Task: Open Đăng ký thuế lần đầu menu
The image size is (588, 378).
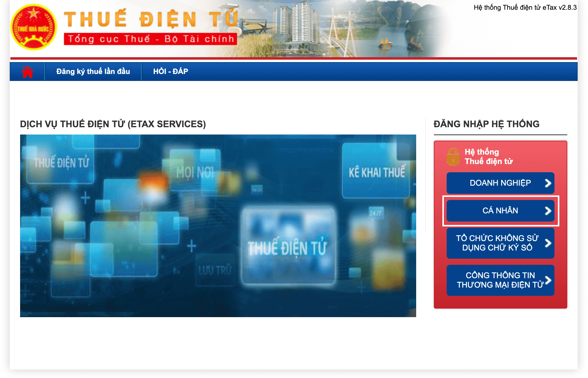Action: [93, 72]
